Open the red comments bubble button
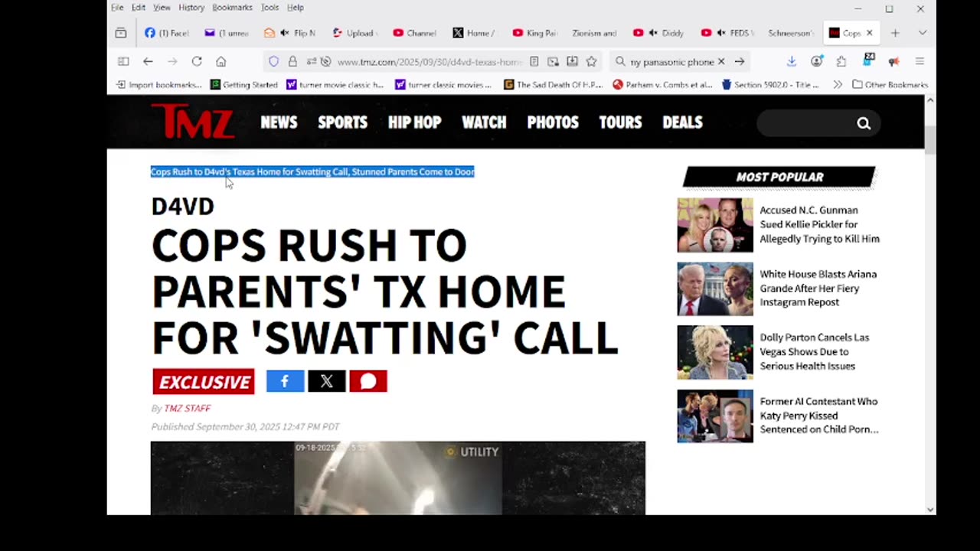This screenshot has height=551, width=980. 368,381
